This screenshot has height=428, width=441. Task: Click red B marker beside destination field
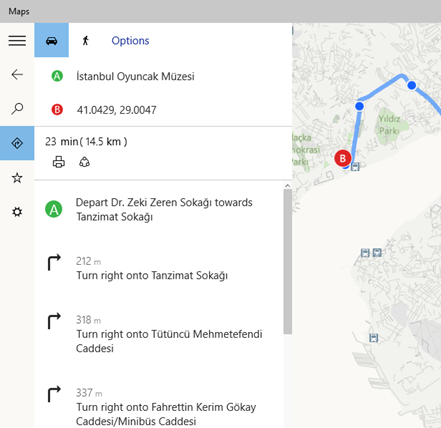57,109
